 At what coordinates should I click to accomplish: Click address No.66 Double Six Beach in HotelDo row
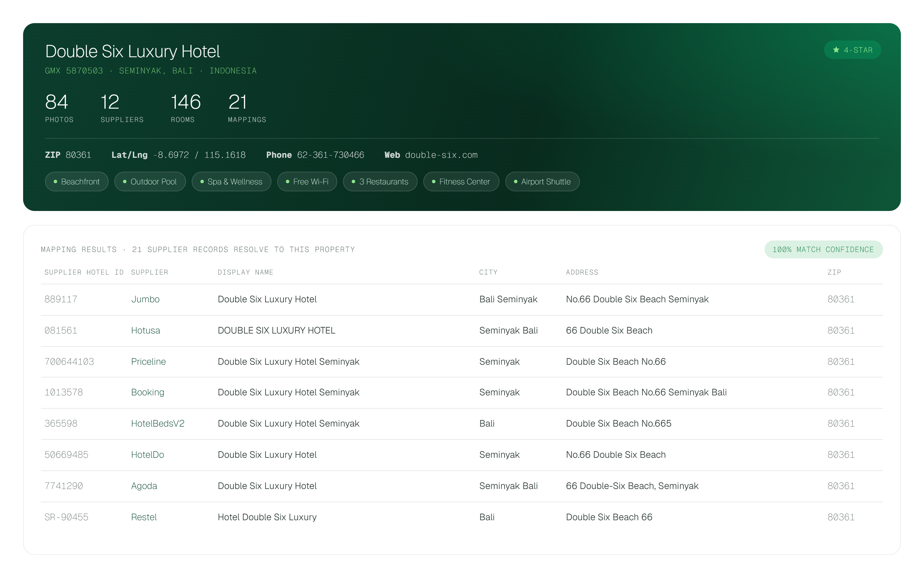pyautogui.click(x=616, y=455)
